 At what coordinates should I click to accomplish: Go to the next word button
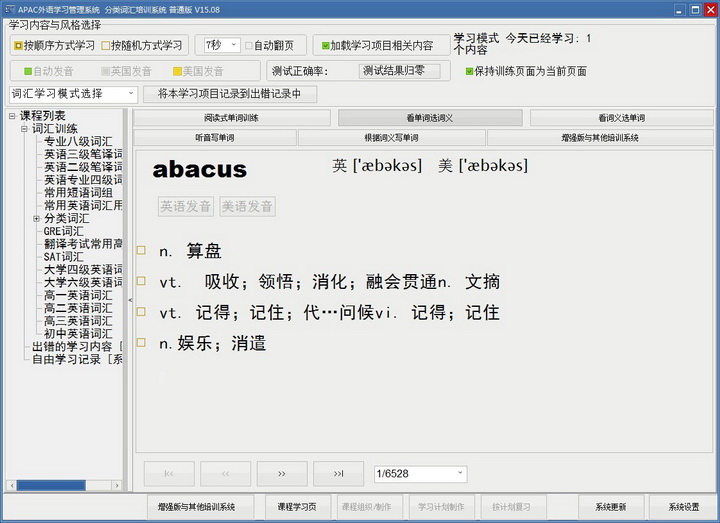(x=282, y=474)
